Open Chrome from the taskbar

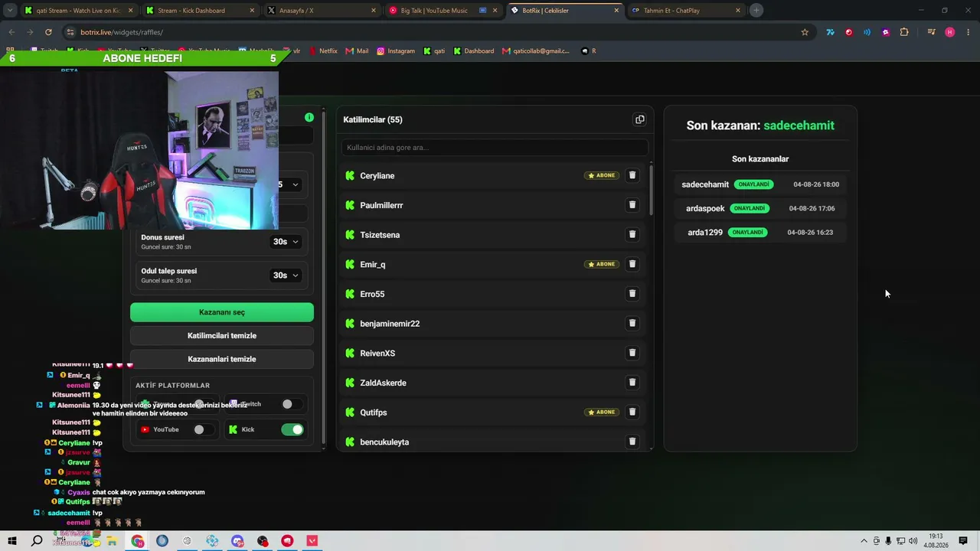[x=137, y=541]
